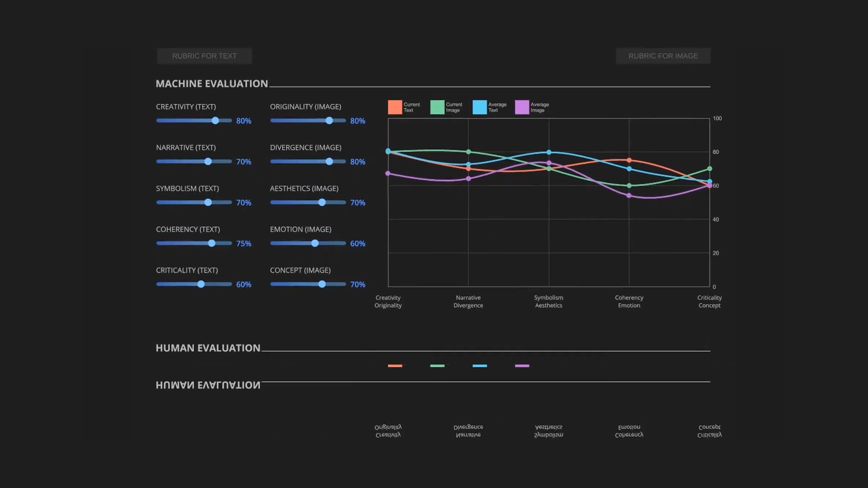The height and width of the screenshot is (488, 868).
Task: Click the orange Coherency data point on chart
Action: [x=629, y=160]
